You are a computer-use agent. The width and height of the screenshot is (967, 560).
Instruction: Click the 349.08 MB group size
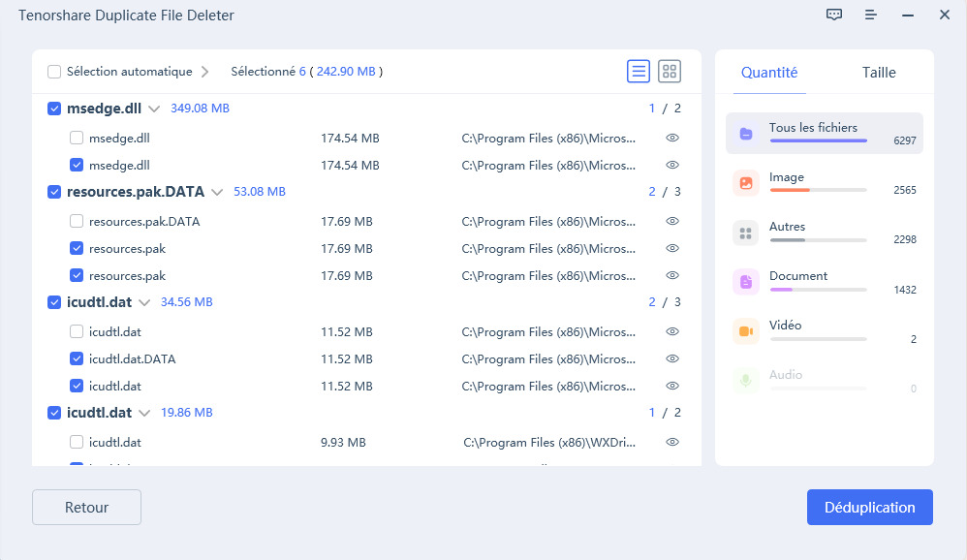pyautogui.click(x=200, y=109)
